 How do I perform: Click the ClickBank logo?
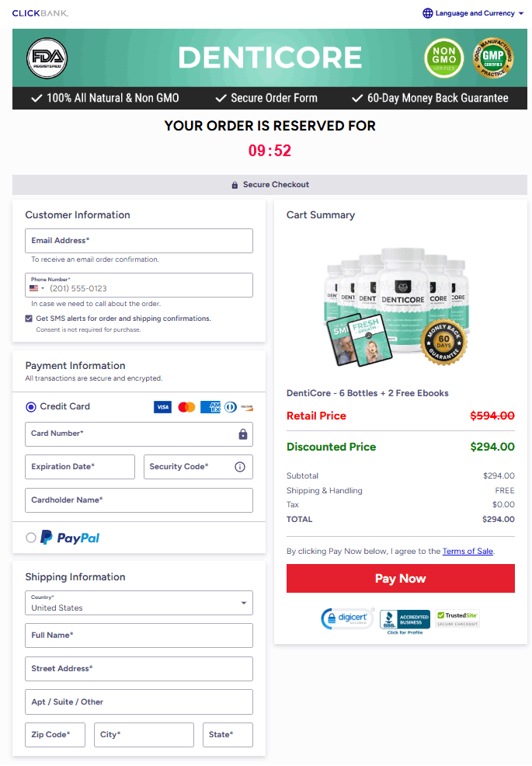pos(40,13)
